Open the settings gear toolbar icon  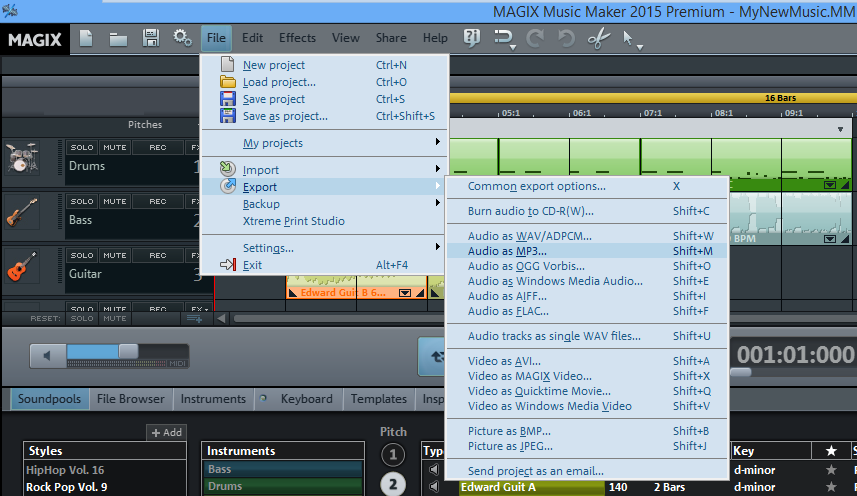tap(182, 38)
